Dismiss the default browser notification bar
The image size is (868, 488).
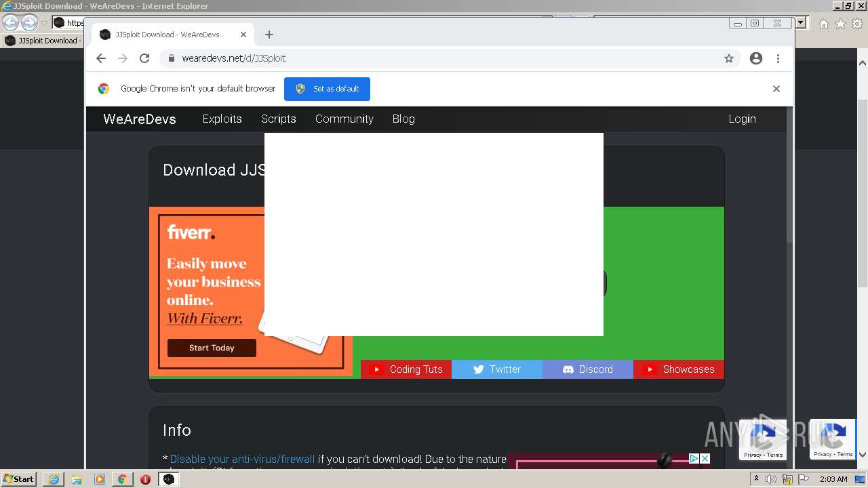point(776,89)
